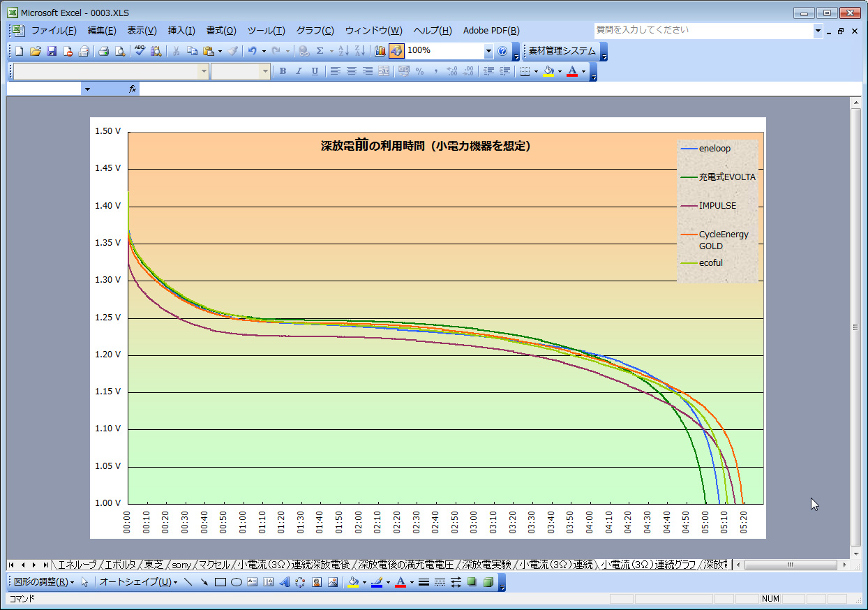Image resolution: width=868 pixels, height=610 pixels.
Task: Switch to the エネループ sheet tab
Action: [x=77, y=565]
